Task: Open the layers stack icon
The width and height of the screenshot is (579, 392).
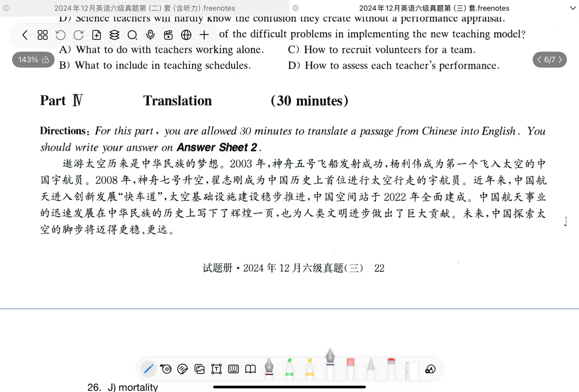Action: 114,35
